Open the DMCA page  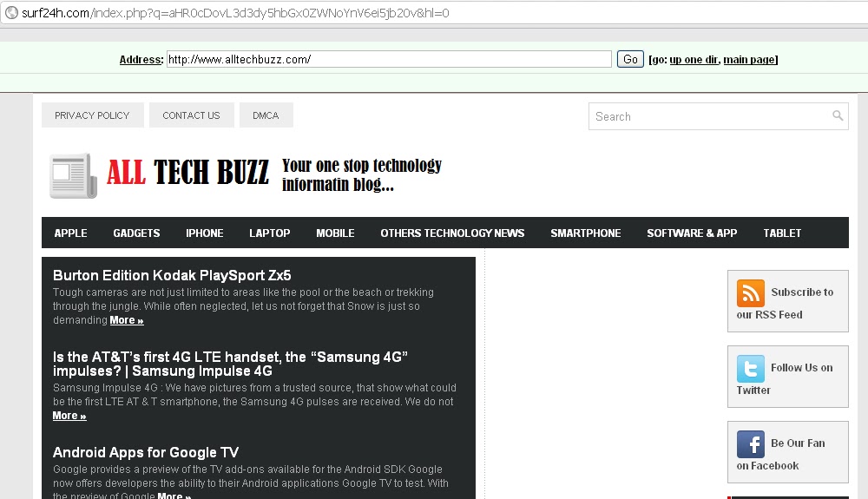[266, 115]
